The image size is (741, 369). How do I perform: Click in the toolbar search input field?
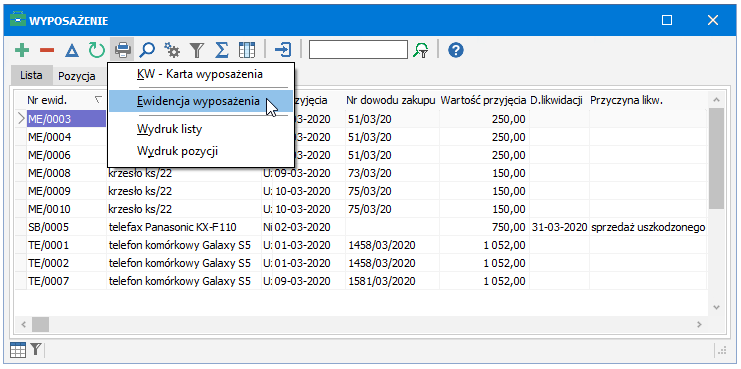pos(358,50)
